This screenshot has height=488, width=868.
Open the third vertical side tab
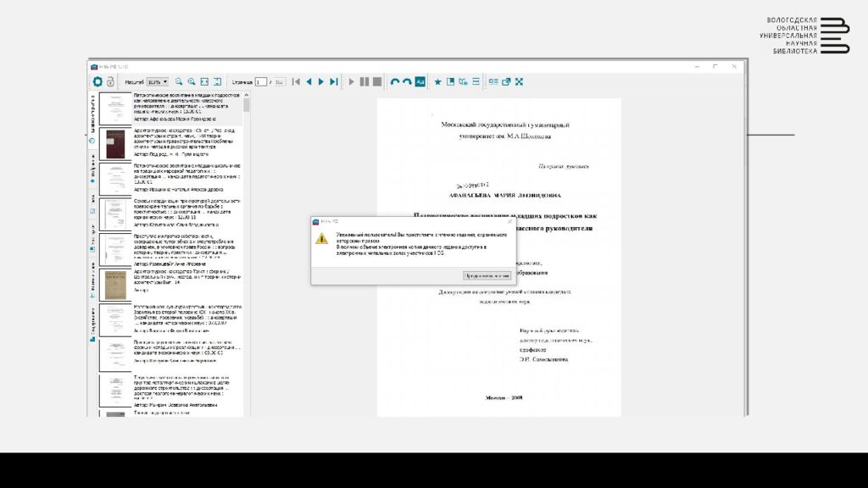92,203
